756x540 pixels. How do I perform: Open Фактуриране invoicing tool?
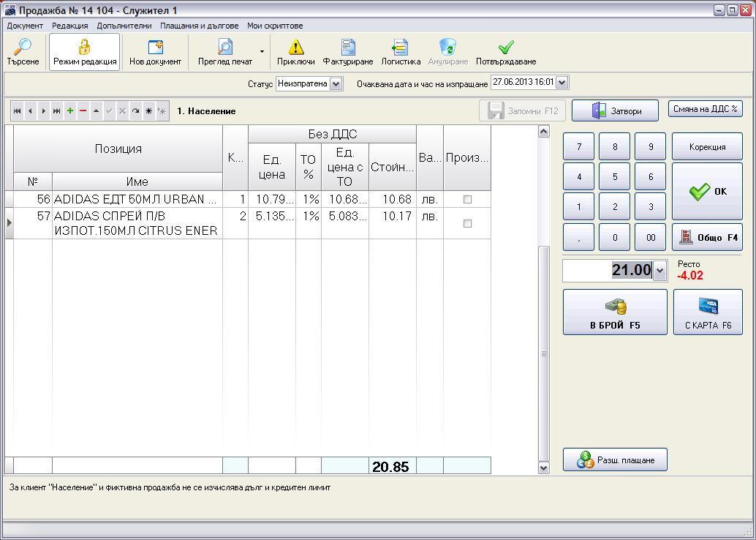point(347,52)
